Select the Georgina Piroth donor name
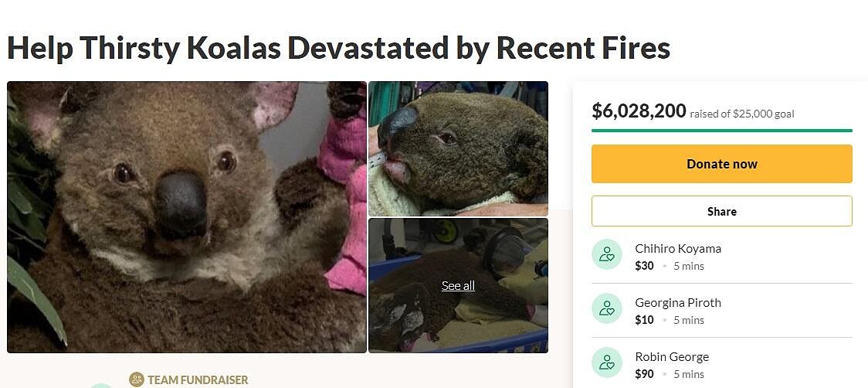 678,303
